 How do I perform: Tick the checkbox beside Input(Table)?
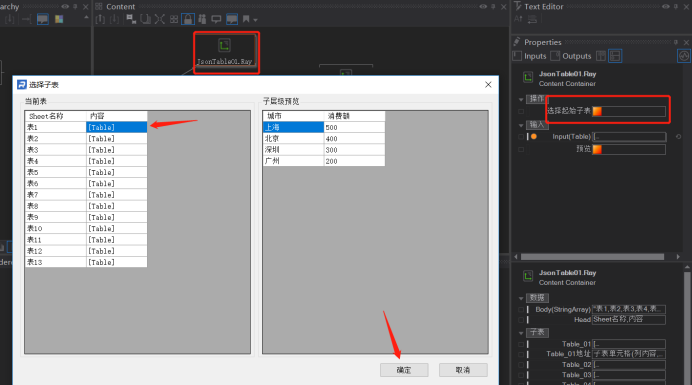pyautogui.click(x=521, y=137)
